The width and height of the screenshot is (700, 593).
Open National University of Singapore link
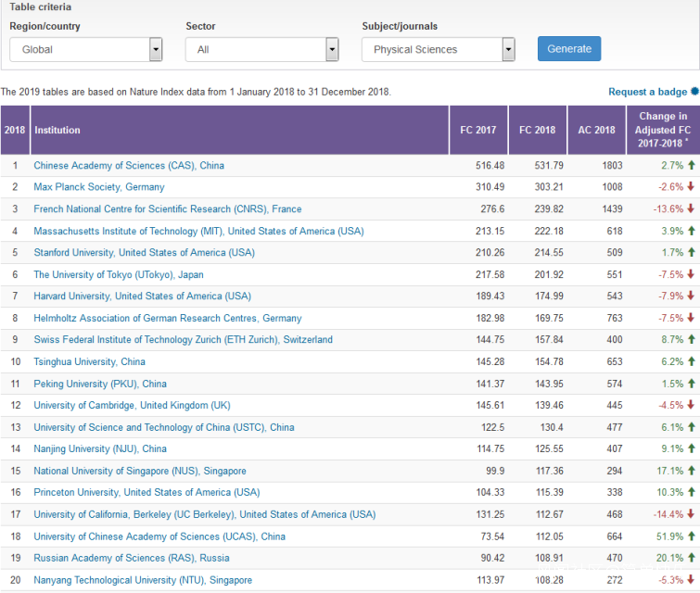click(140, 472)
